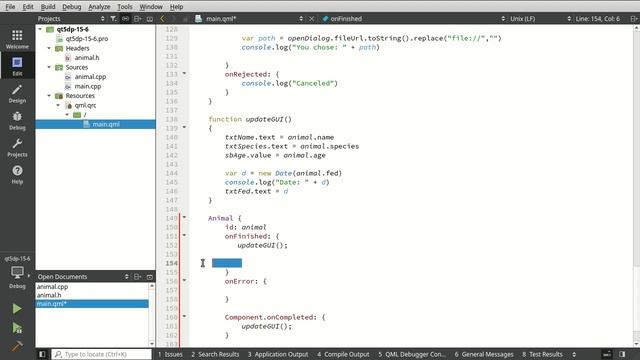
Task: Close the main.qml document
Action: pos(311,18)
